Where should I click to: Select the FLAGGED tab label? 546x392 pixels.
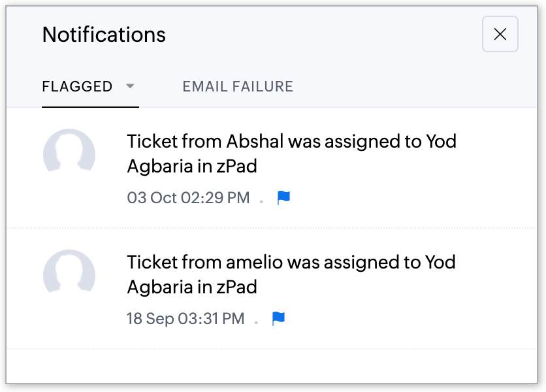tap(77, 87)
